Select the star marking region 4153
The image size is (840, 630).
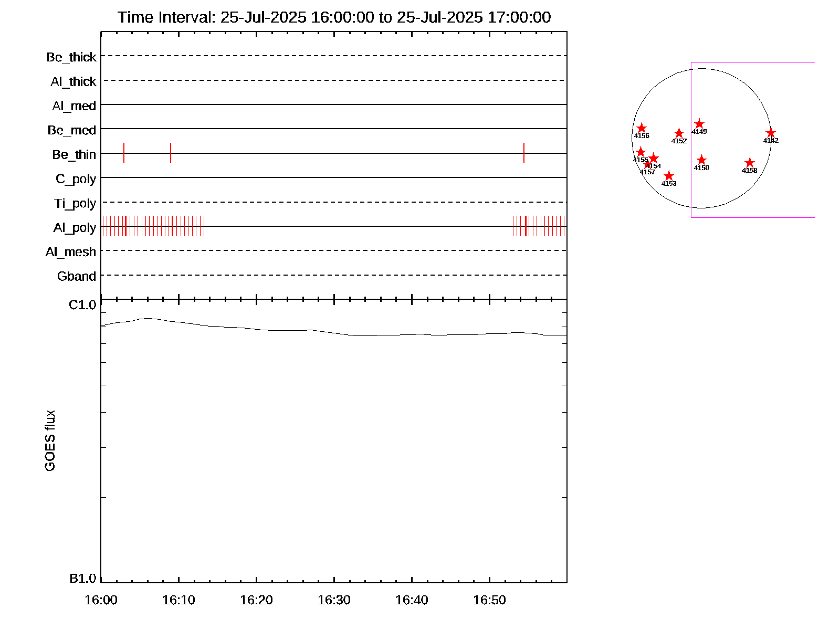[668, 176]
